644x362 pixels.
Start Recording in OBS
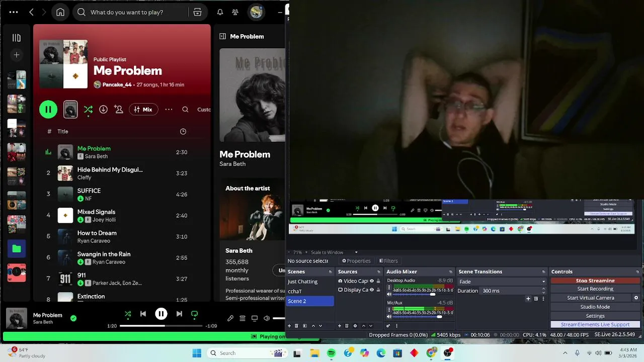tap(595, 289)
